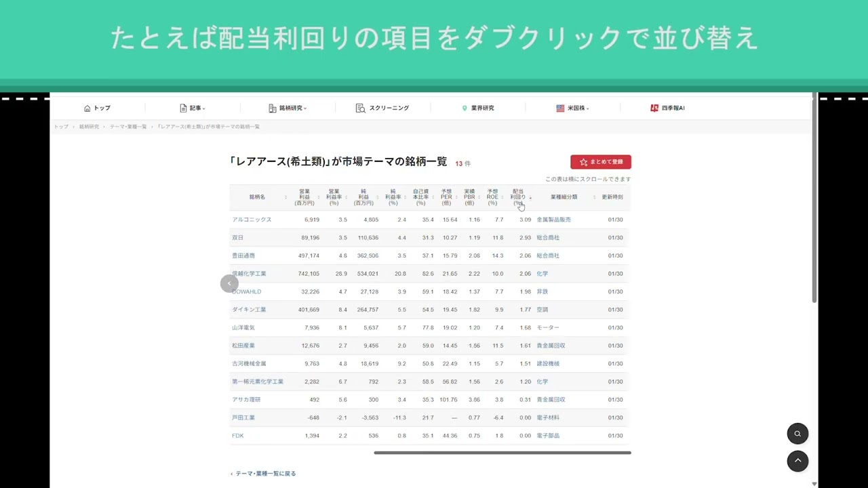Click the US flag icon

tap(560, 108)
